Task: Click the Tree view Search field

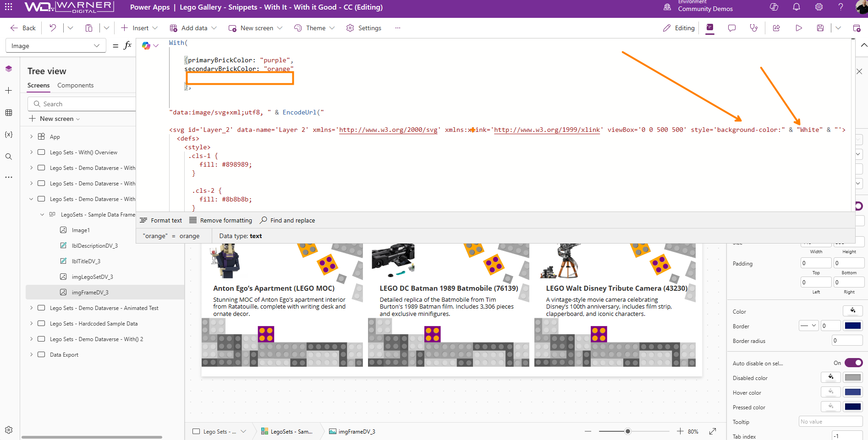Action: click(x=82, y=104)
